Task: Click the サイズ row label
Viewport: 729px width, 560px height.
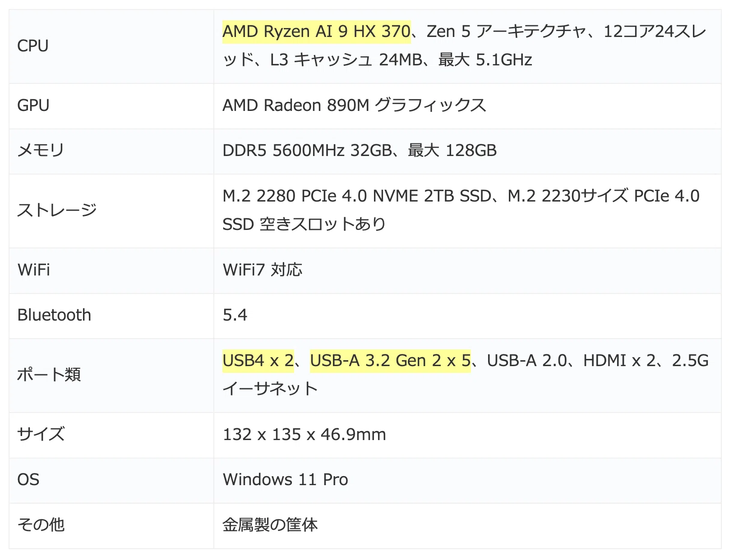Action: click(41, 434)
